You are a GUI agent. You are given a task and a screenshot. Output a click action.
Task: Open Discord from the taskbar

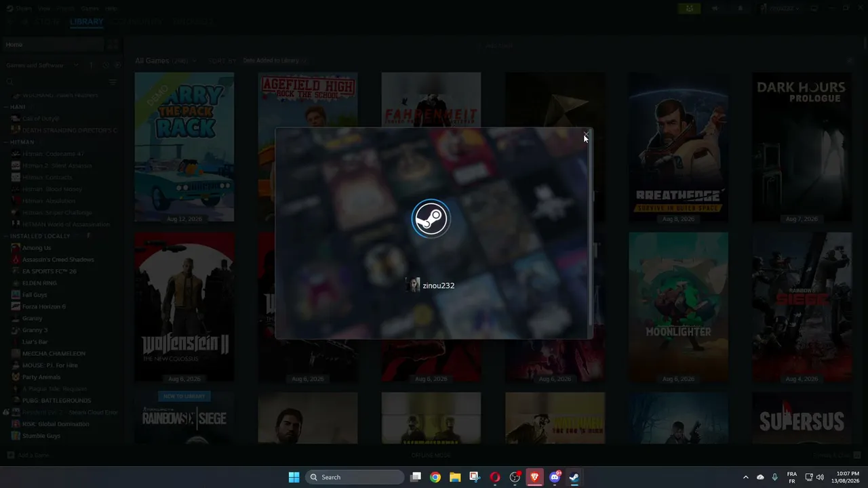point(555,477)
